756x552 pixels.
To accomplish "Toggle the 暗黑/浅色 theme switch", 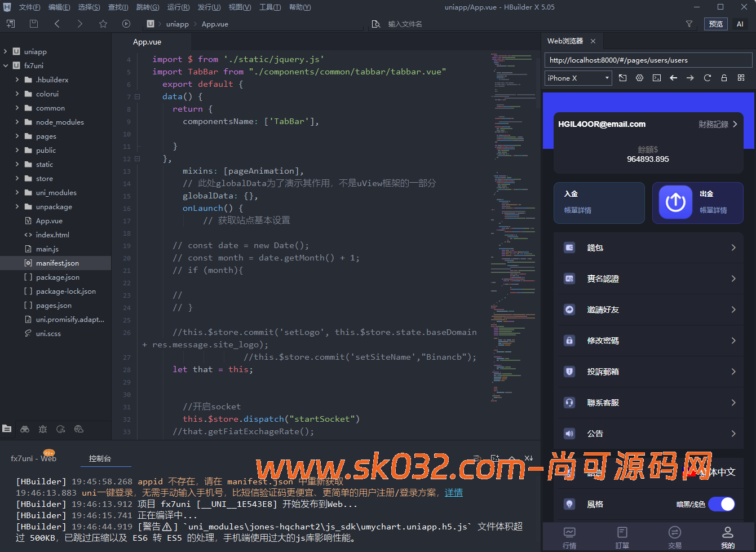I will (x=722, y=504).
